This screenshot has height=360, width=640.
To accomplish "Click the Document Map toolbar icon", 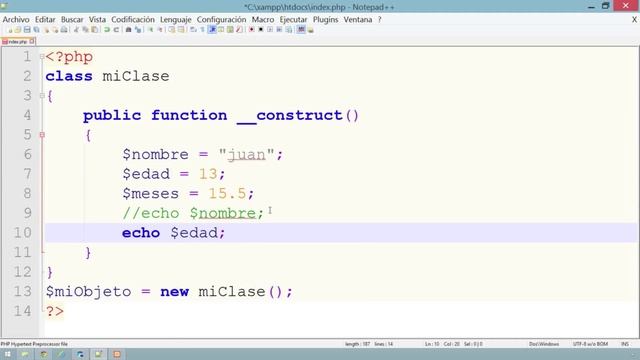I will click(x=230, y=30).
